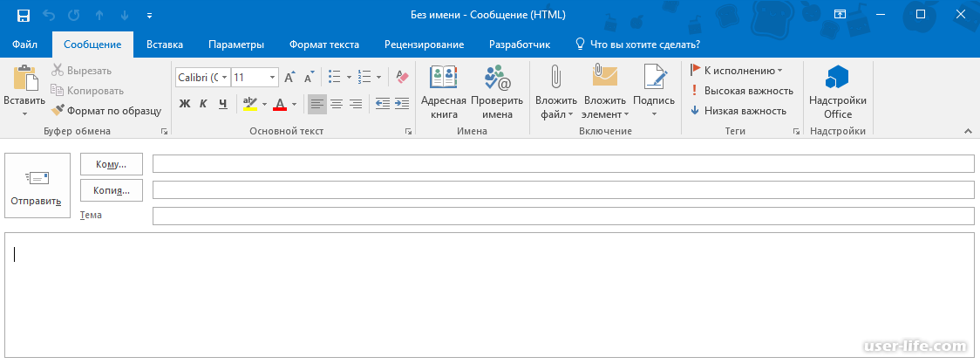Image resolution: width=980 pixels, height=364 pixels.
Task: Toggle center text alignment
Action: click(337, 104)
